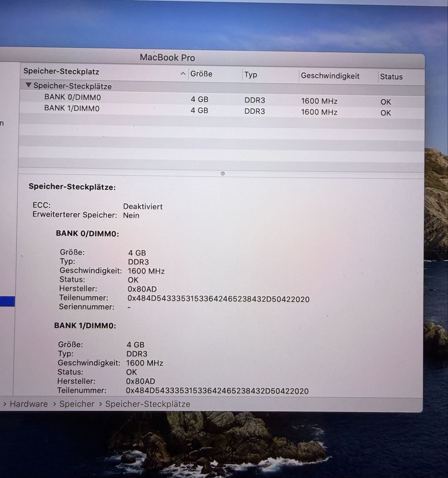Click OK status of BANK 0/DIMM0 row
The height and width of the screenshot is (478, 448).
pos(386,102)
